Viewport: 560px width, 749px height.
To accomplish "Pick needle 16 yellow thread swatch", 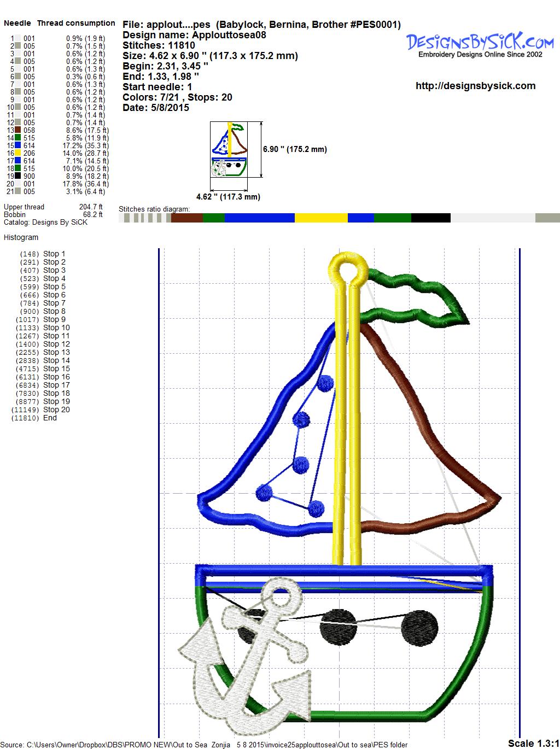I will (x=18, y=154).
